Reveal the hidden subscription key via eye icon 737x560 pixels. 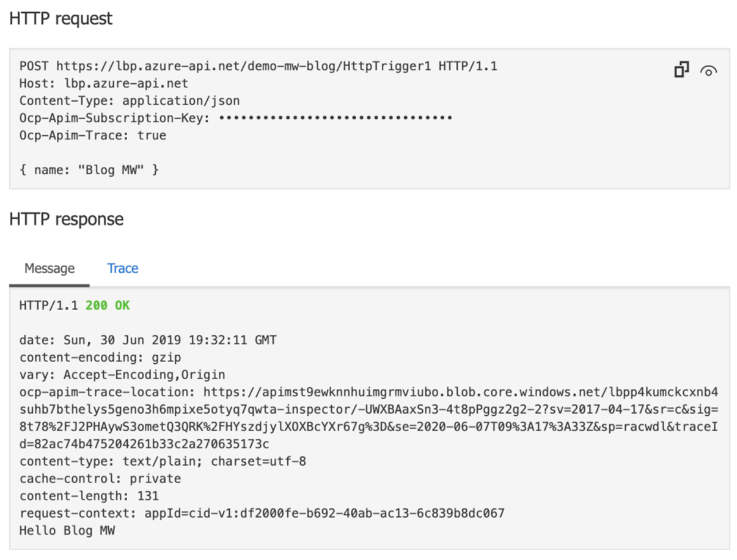708,71
